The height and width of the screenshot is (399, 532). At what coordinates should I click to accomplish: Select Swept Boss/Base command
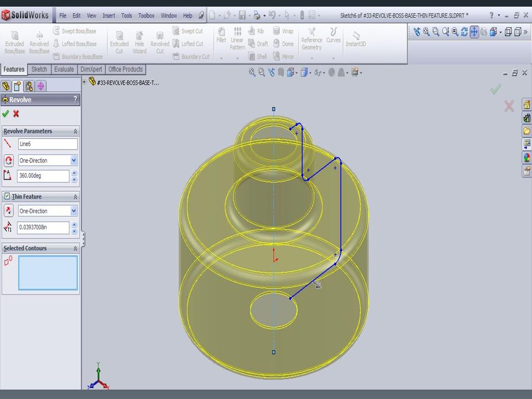point(75,31)
